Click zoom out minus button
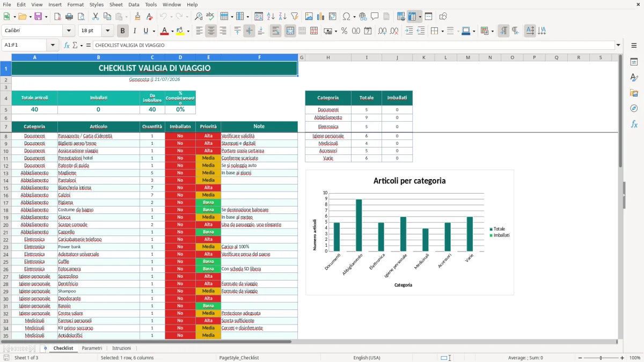 coord(580,358)
